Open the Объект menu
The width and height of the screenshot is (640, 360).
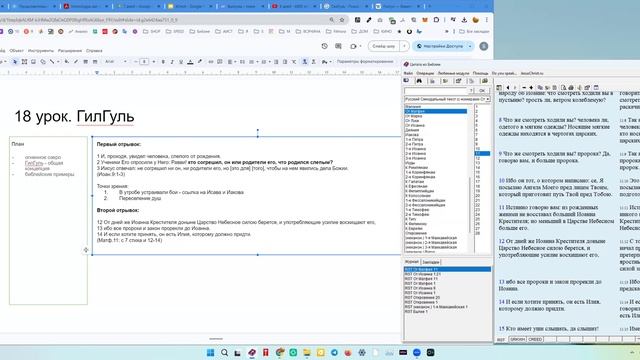(16, 51)
